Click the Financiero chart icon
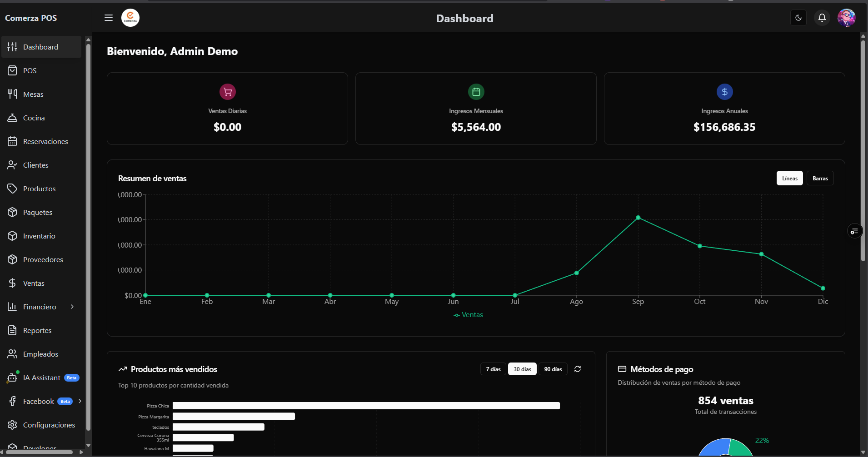This screenshot has height=457, width=868. coord(12,307)
